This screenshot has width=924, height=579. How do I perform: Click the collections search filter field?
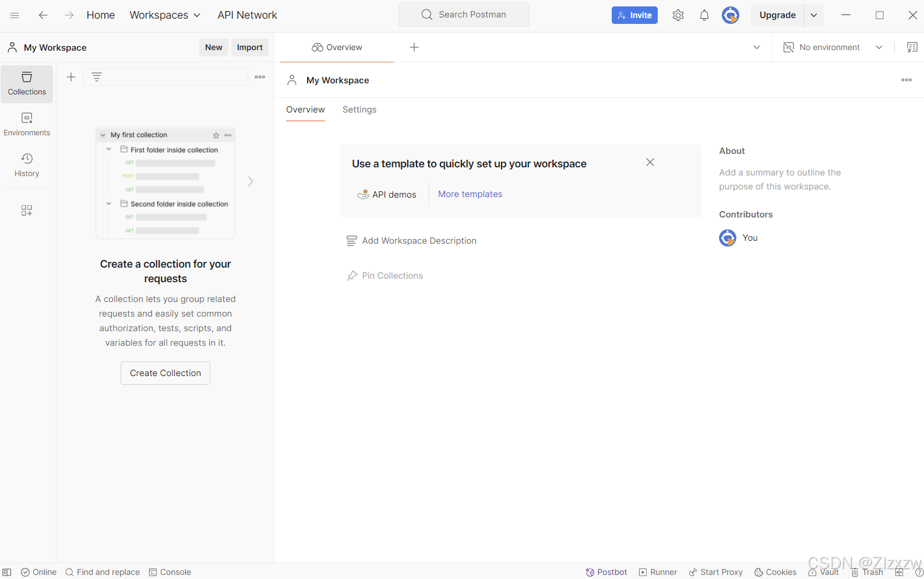click(x=165, y=77)
